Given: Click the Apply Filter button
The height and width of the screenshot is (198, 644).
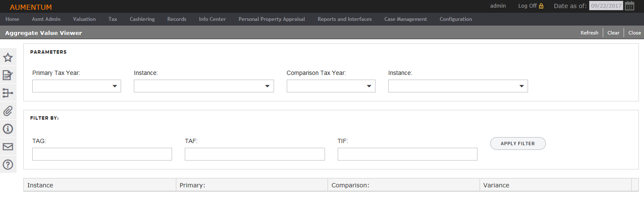Looking at the screenshot, I should coord(518,143).
